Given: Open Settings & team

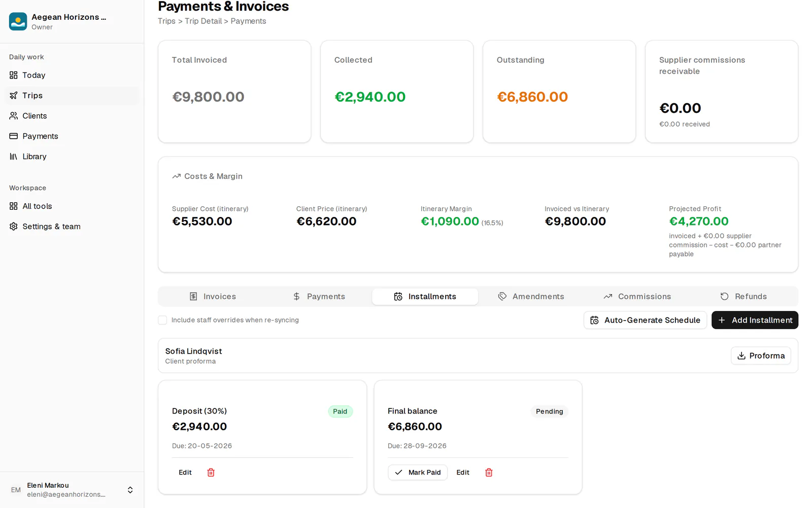Looking at the screenshot, I should click(x=72, y=227).
